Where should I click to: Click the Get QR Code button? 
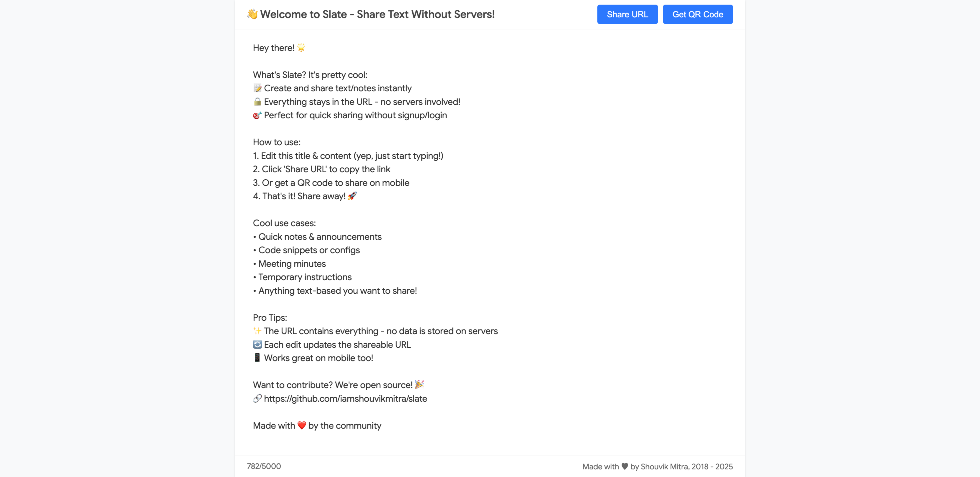click(x=697, y=14)
